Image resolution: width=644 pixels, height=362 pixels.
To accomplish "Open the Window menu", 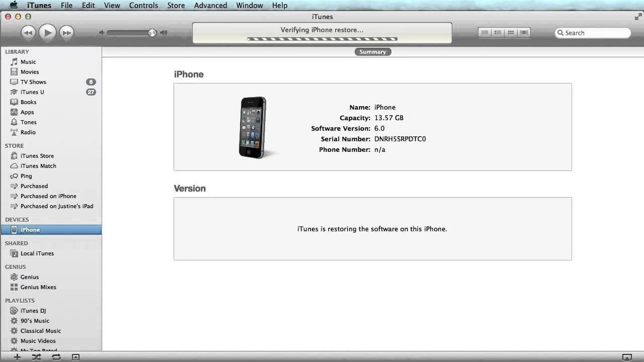I will tap(250, 5).
